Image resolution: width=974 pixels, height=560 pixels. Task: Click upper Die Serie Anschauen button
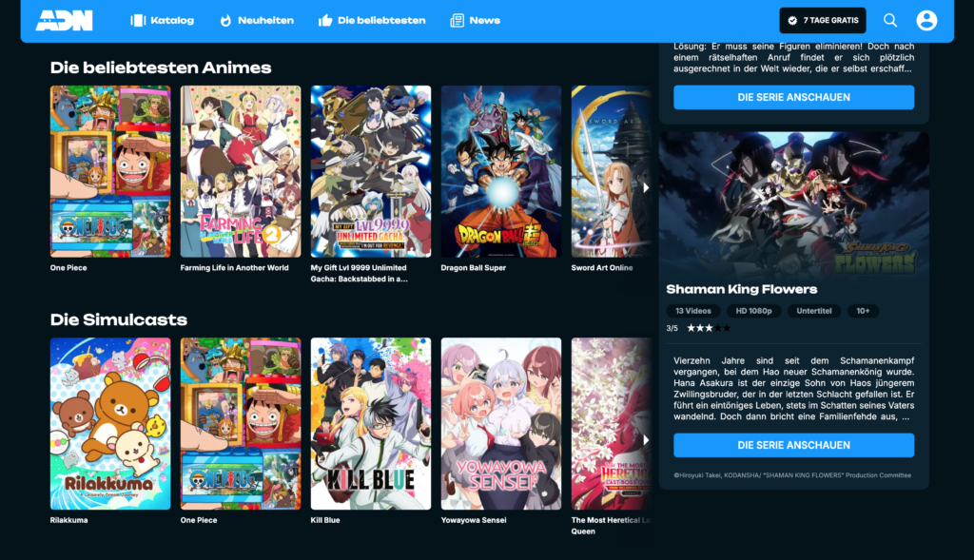(x=793, y=98)
